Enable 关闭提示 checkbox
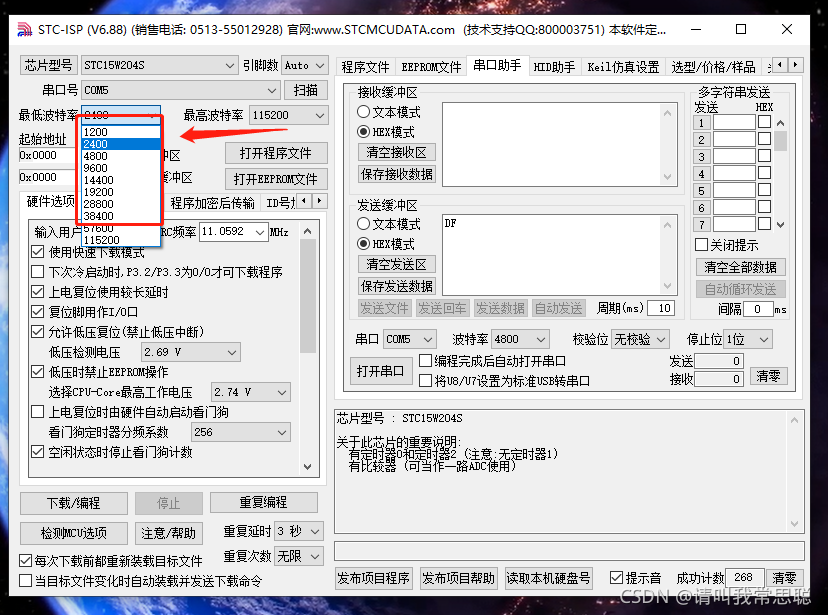828x615 pixels. coord(701,245)
